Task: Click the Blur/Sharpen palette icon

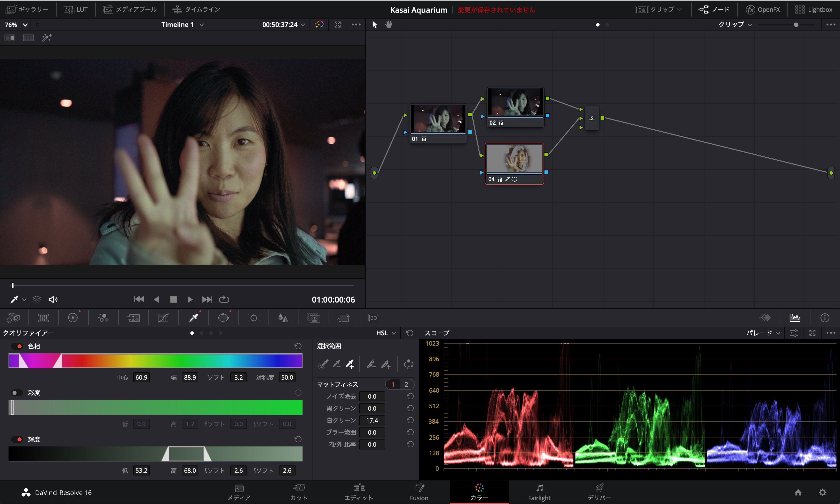Action: point(283,318)
